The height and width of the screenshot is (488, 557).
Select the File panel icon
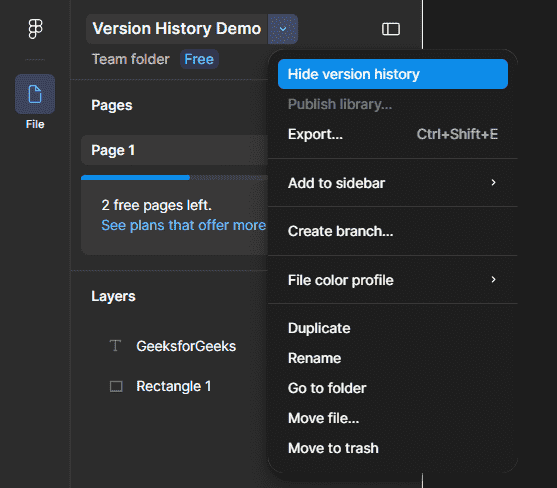[x=35, y=94]
